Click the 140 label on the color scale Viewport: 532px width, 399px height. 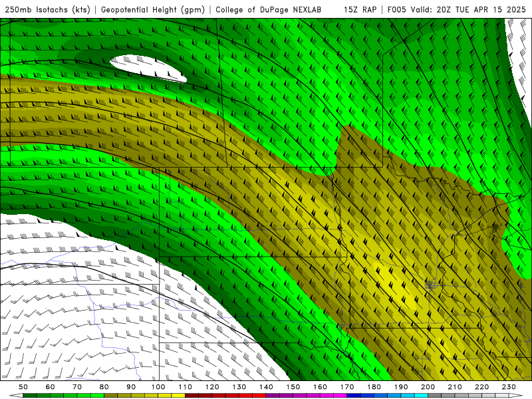pos(267,387)
